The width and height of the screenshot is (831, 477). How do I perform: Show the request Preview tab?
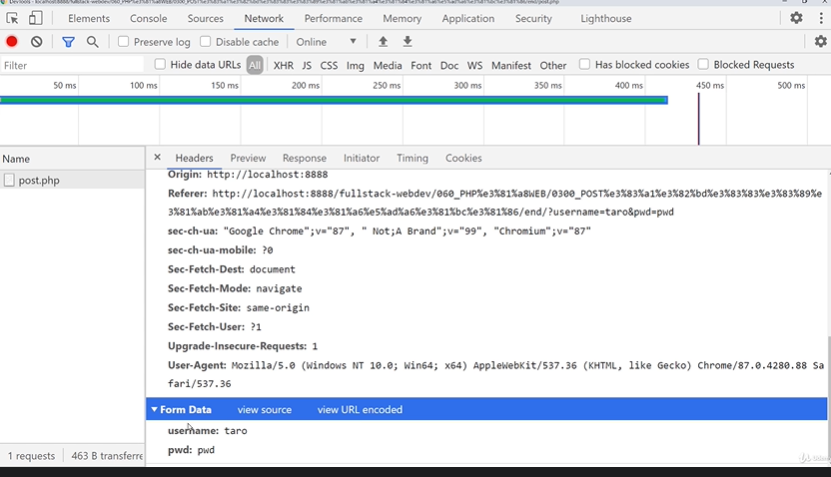(247, 158)
